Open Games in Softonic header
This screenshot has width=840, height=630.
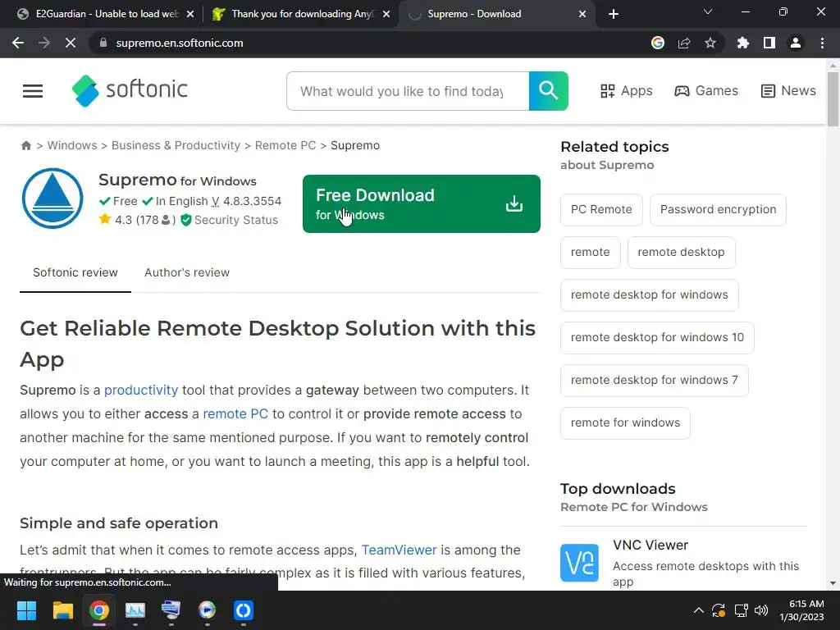click(706, 91)
